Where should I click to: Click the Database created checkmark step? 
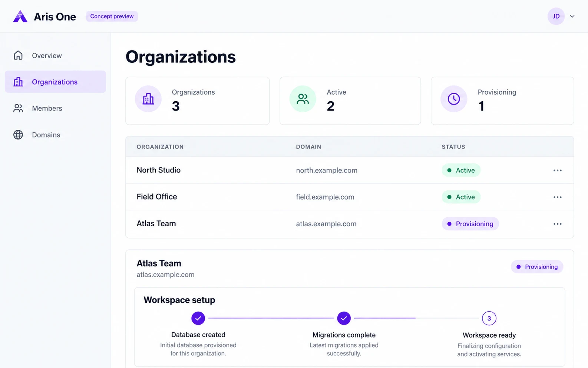tap(198, 318)
